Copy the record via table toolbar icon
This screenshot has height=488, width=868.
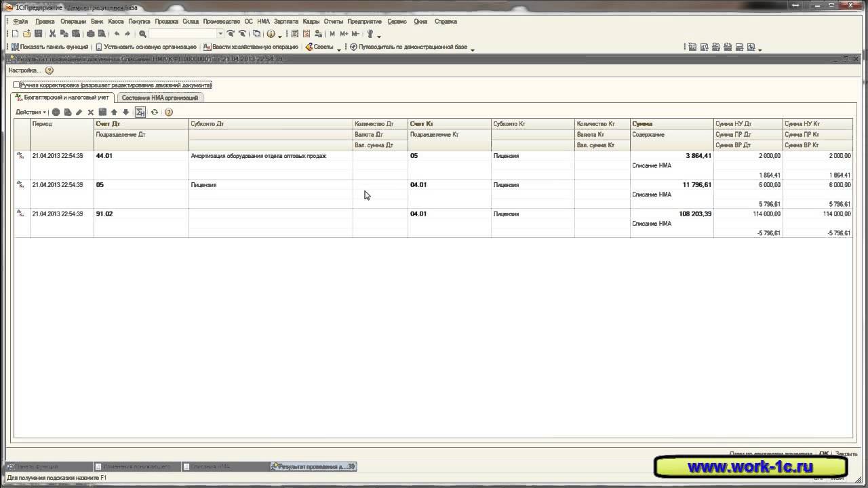pos(68,112)
